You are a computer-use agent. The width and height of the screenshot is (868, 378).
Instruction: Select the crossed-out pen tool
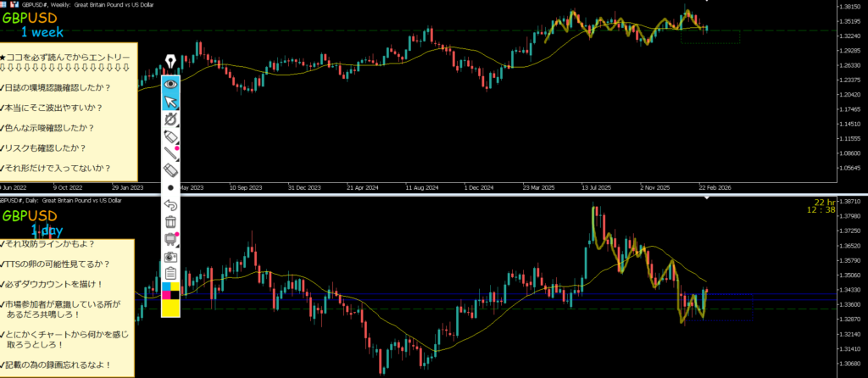pyautogui.click(x=170, y=119)
